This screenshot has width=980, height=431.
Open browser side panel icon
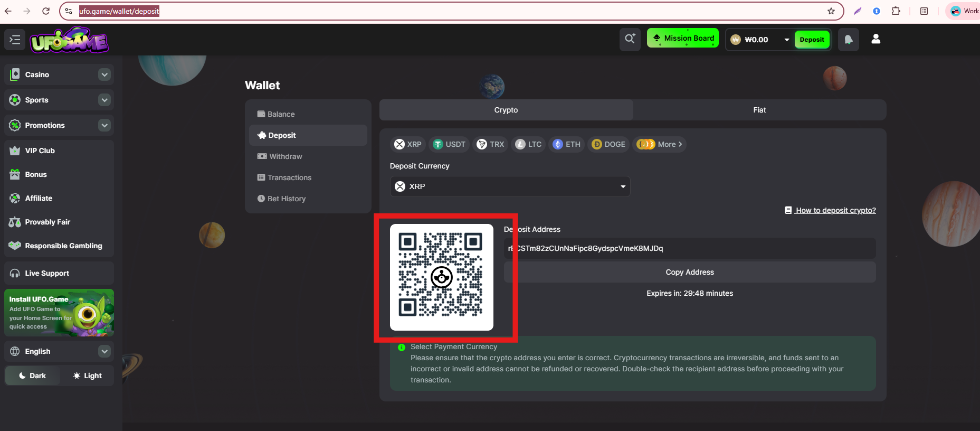(924, 11)
